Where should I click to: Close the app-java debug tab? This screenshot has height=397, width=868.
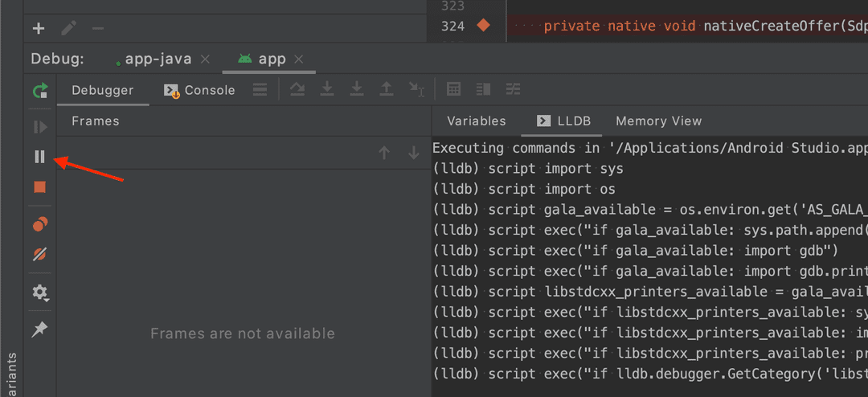coord(205,59)
